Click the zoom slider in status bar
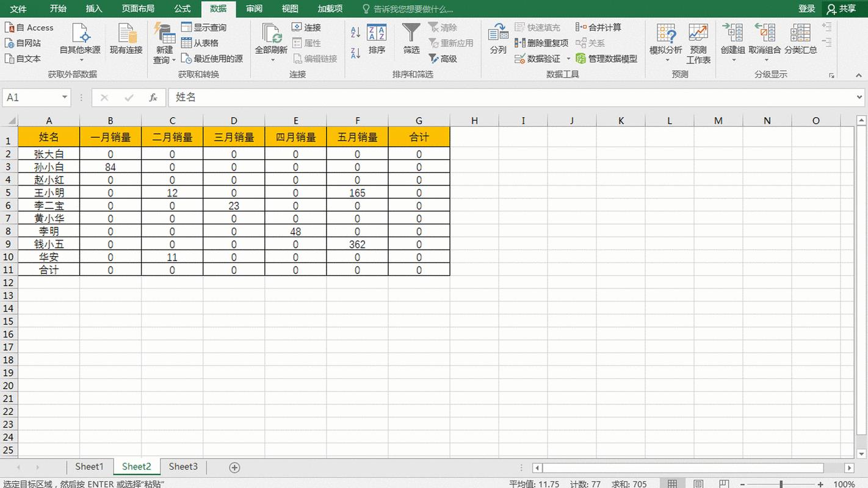The width and height of the screenshot is (868, 488). pyautogui.click(x=781, y=484)
